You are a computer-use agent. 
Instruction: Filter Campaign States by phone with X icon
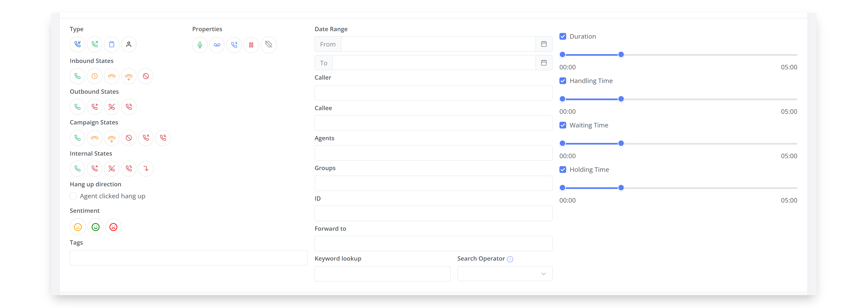(146, 138)
